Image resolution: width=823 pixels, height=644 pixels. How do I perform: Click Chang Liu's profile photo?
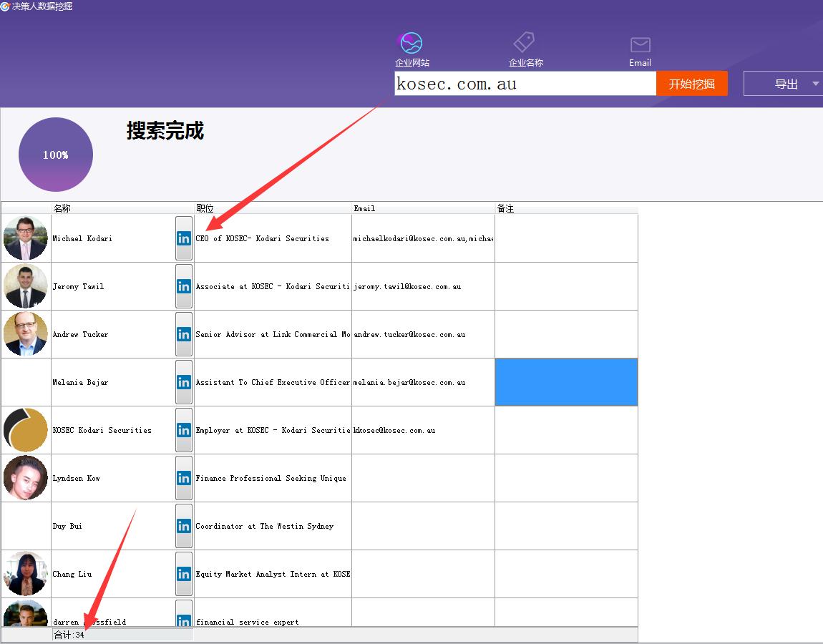point(25,574)
